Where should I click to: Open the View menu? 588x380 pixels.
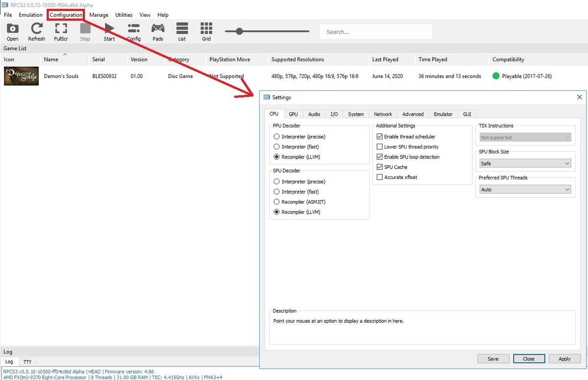145,15
